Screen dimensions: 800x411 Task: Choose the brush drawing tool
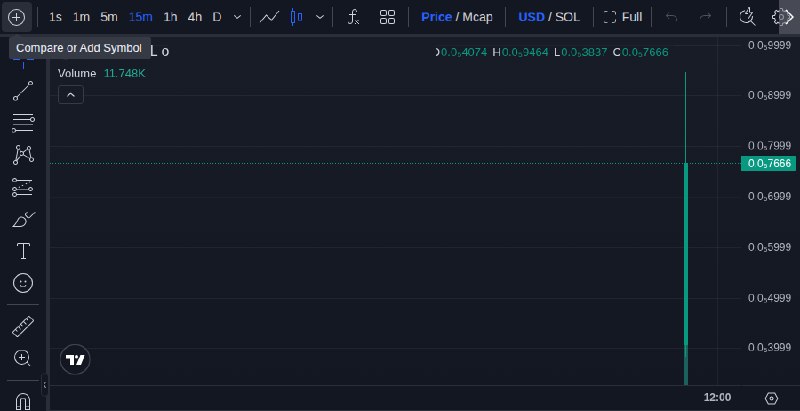[23, 220]
